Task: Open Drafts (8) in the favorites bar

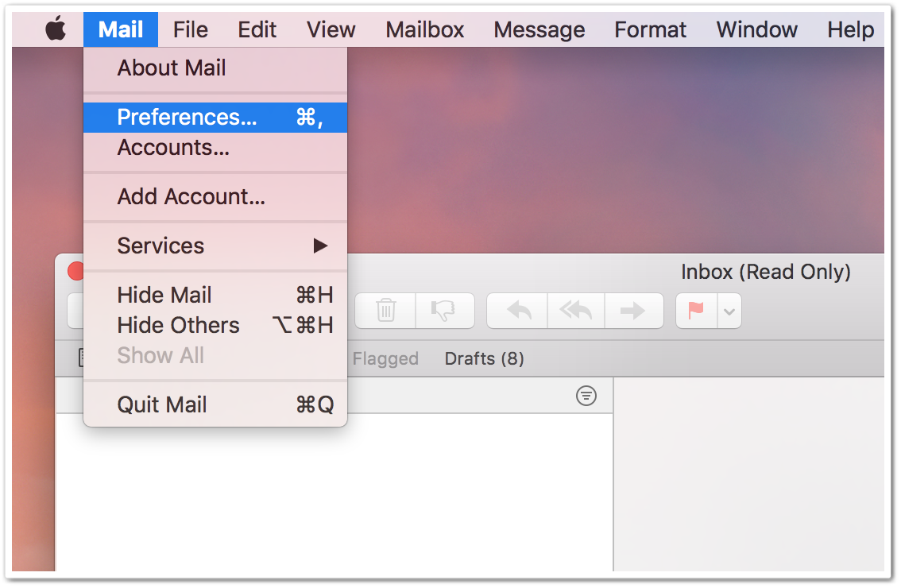Action: [485, 358]
